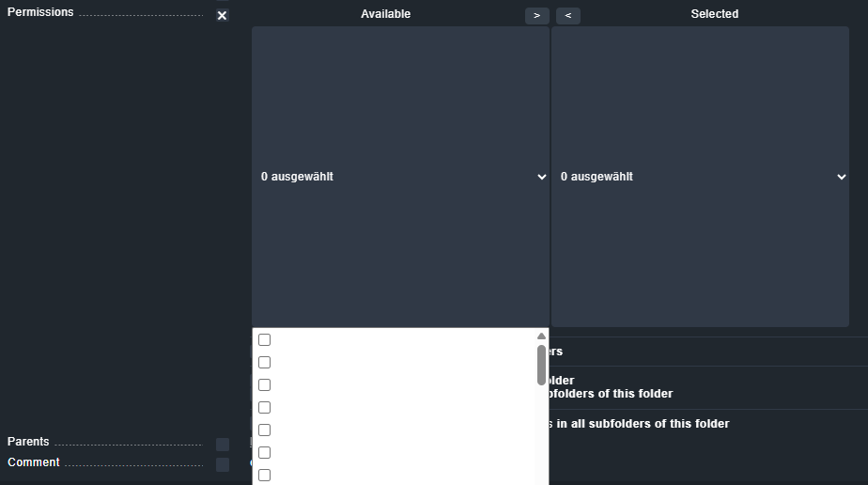This screenshot has height=485, width=868.
Task: Toggle the checkbox next to Parents
Action: point(223,445)
